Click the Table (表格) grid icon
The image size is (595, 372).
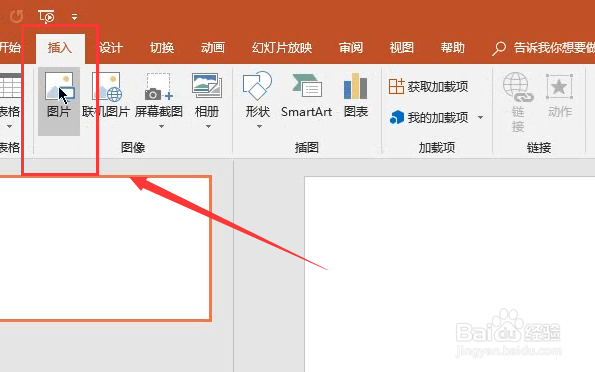tap(10, 86)
